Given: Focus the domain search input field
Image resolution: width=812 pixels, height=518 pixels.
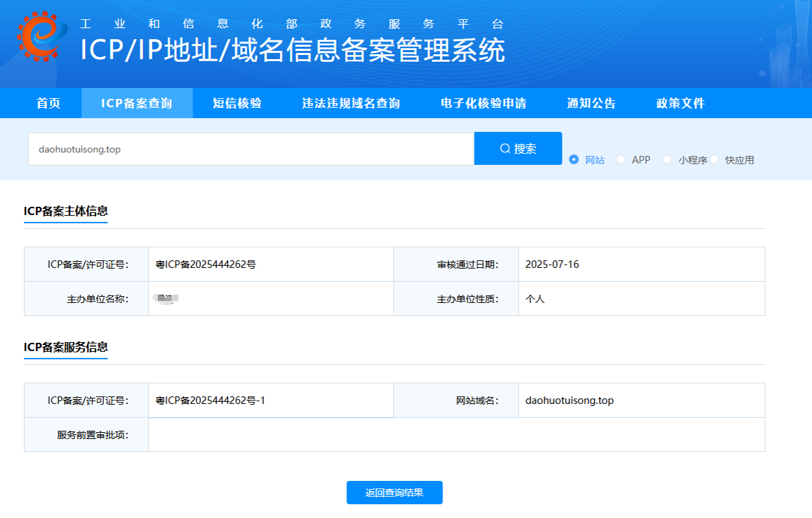Looking at the screenshot, I should [251, 149].
